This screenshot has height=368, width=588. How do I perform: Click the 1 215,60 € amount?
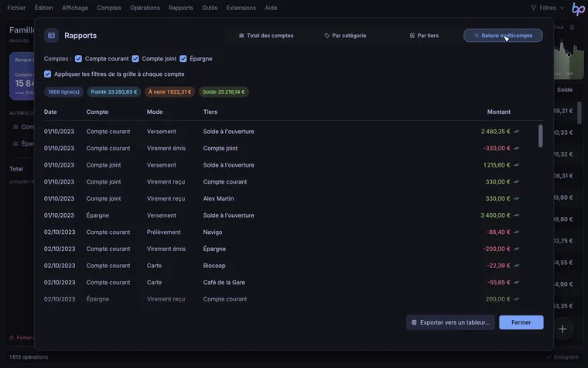point(497,165)
